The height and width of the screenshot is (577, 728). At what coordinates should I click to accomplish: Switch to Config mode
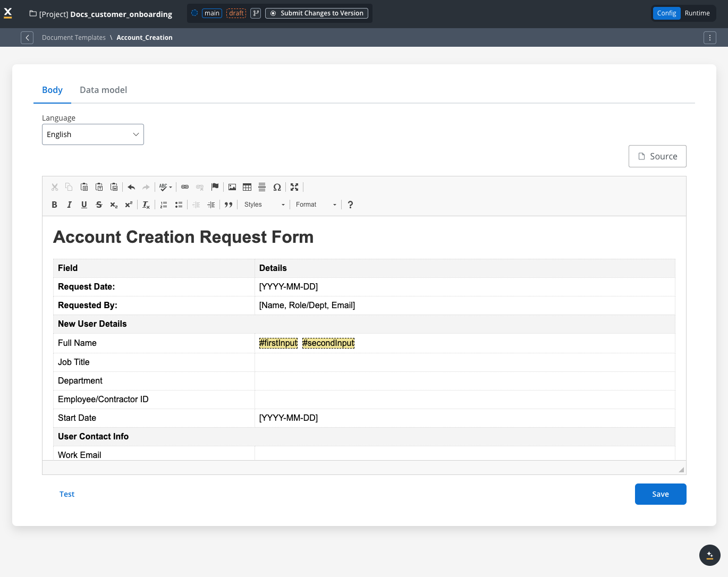coord(666,13)
